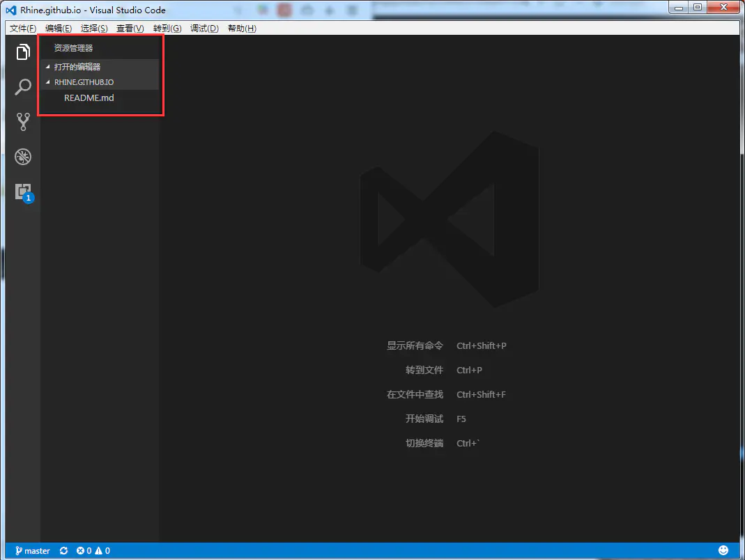Screen dimensions: 745x560
Task: Click the F5 shortcut text
Action: coord(461,419)
